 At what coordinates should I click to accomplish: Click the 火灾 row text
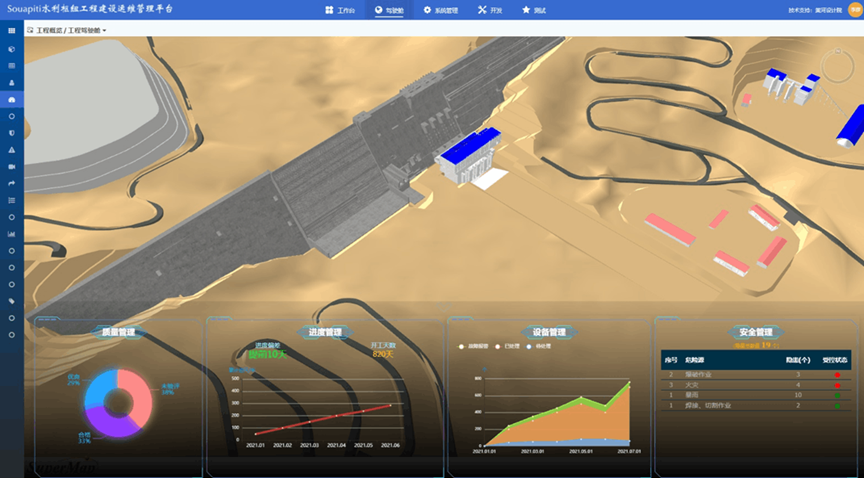pos(692,385)
